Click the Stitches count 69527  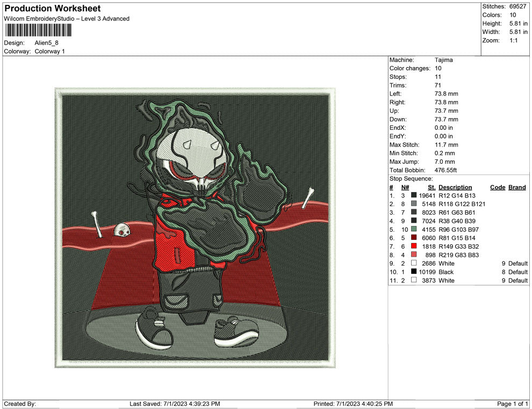(x=517, y=6)
